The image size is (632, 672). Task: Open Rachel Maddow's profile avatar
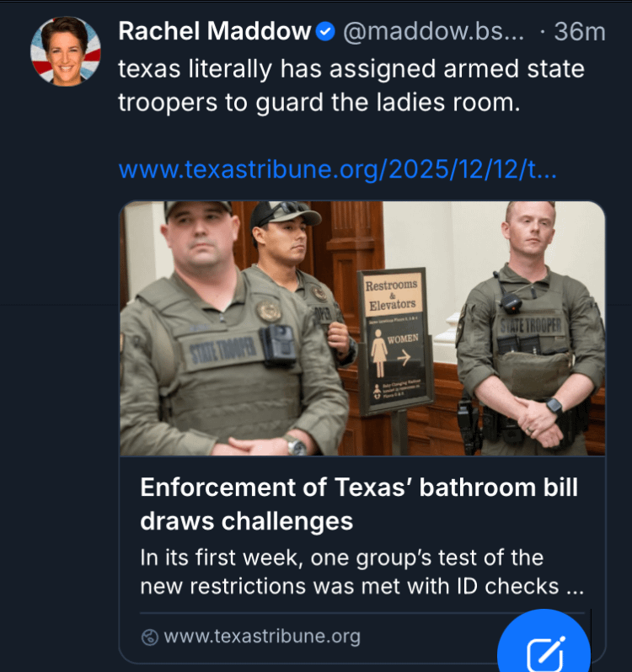click(x=66, y=51)
